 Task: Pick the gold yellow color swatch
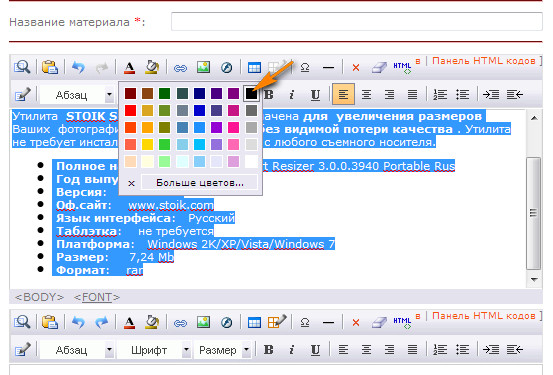tap(147, 144)
